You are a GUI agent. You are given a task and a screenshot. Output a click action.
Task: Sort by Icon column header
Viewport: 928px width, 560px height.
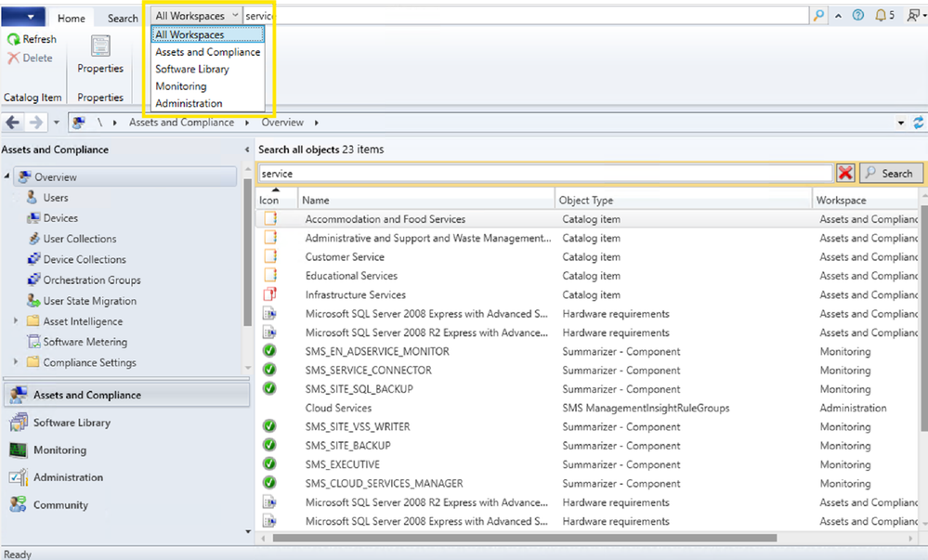click(x=277, y=200)
